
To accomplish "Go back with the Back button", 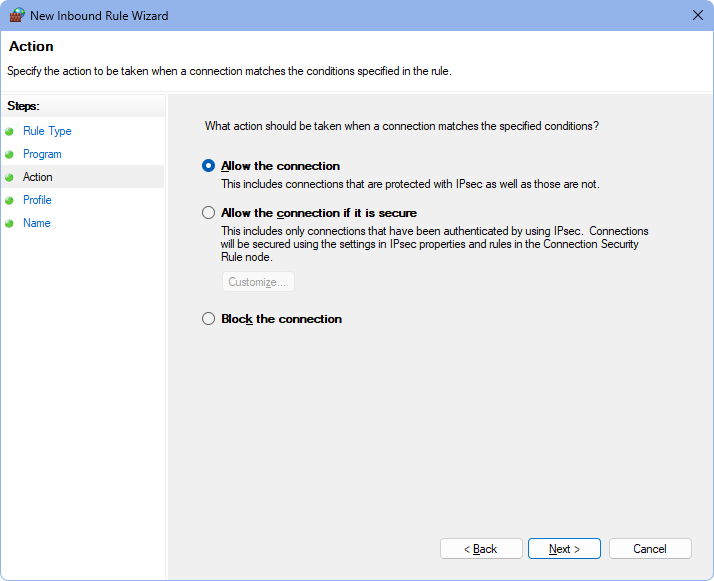I will point(481,549).
